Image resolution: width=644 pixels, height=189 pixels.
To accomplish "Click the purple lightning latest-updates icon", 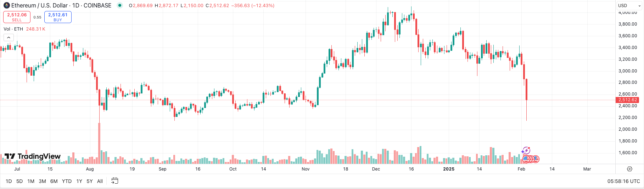I will [x=526, y=151].
